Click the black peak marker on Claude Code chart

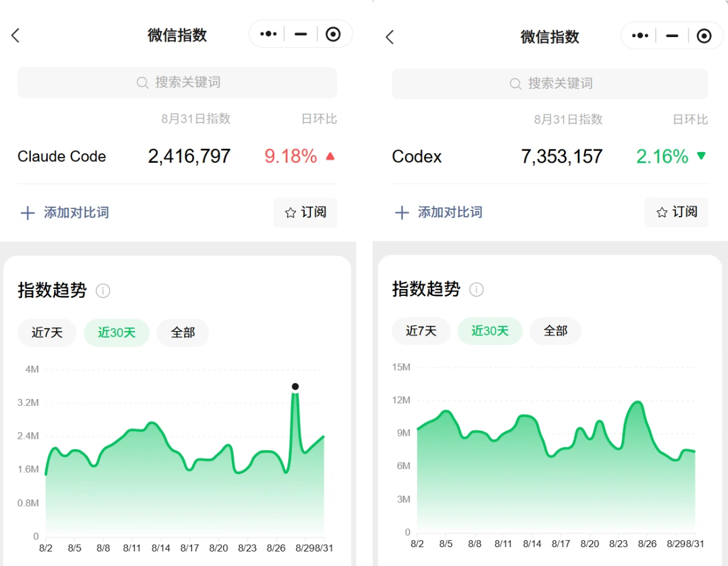295,387
